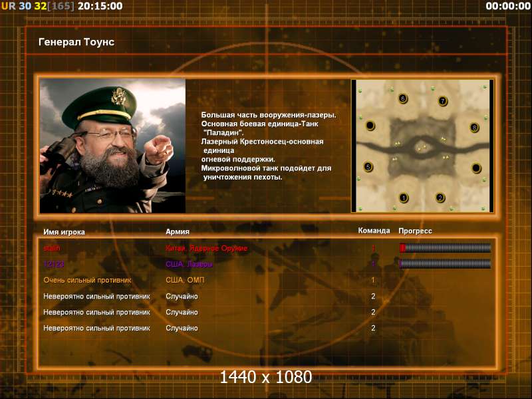The image size is (532, 399).
Task: Click the unnumbered start marker on map's left side
Action: click(370, 126)
